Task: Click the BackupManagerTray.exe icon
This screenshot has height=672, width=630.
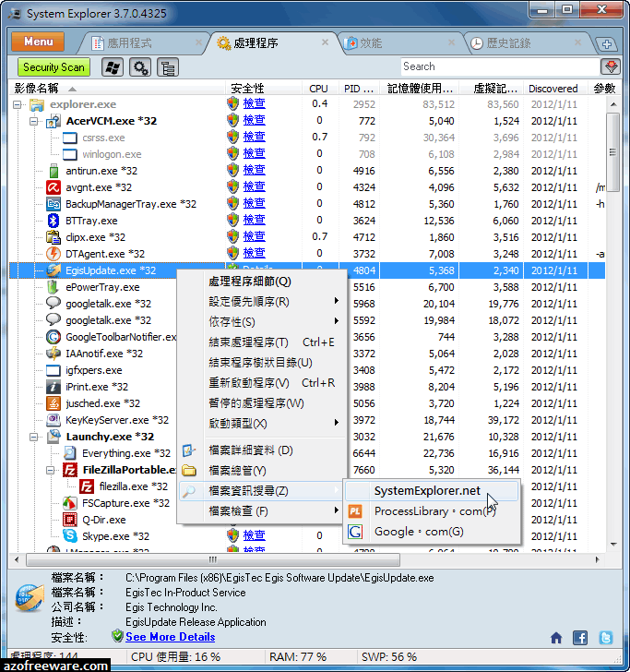Action: pyautogui.click(x=53, y=204)
